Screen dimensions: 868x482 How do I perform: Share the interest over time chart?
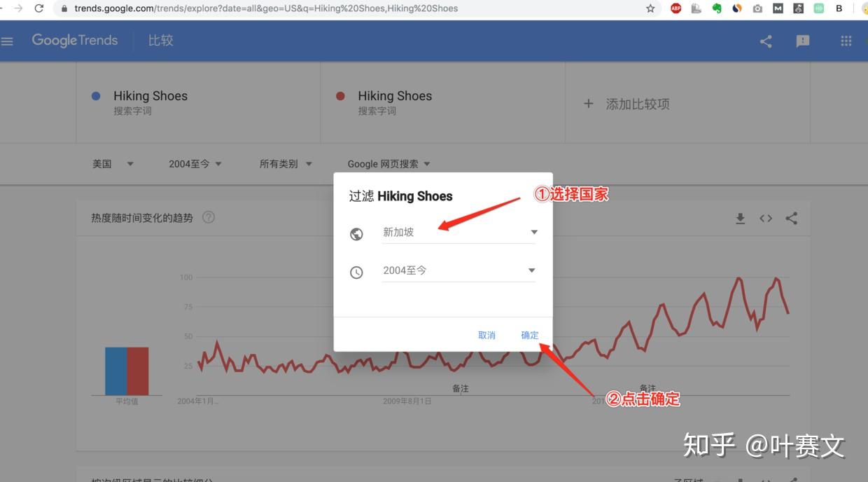click(x=791, y=219)
